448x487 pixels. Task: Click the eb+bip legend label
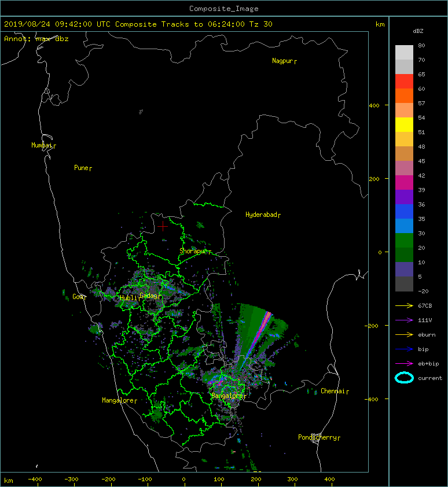(x=428, y=364)
